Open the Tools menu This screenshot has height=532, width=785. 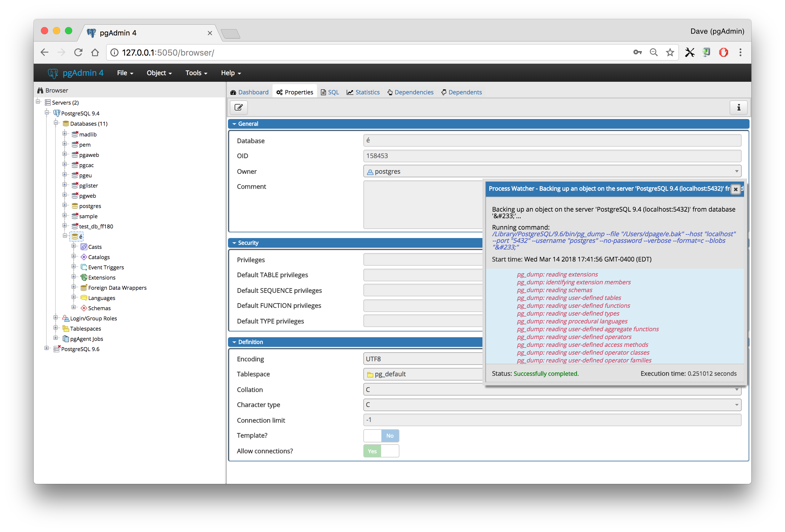(196, 73)
